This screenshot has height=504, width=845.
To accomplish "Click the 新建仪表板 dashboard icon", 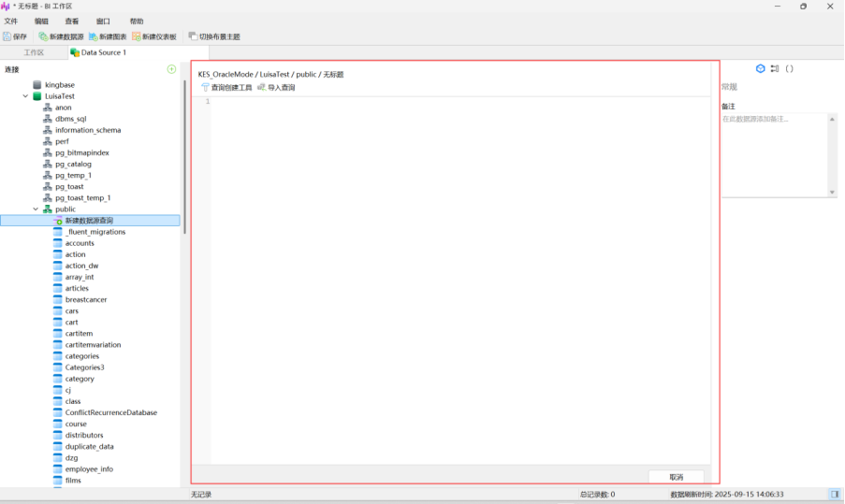I will (x=137, y=36).
